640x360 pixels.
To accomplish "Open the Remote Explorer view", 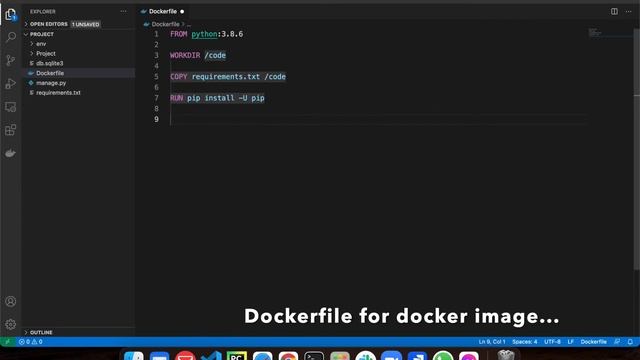I will [x=11, y=107].
